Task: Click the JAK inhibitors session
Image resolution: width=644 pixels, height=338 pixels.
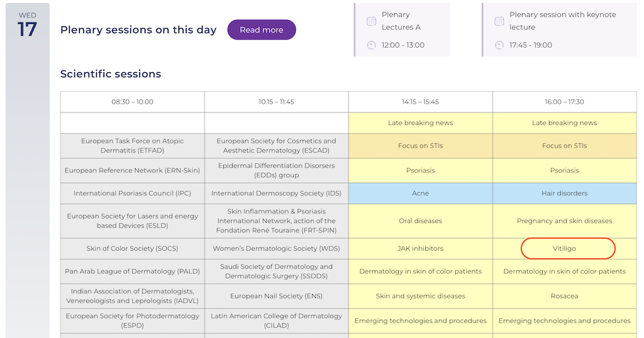Action: coord(420,249)
